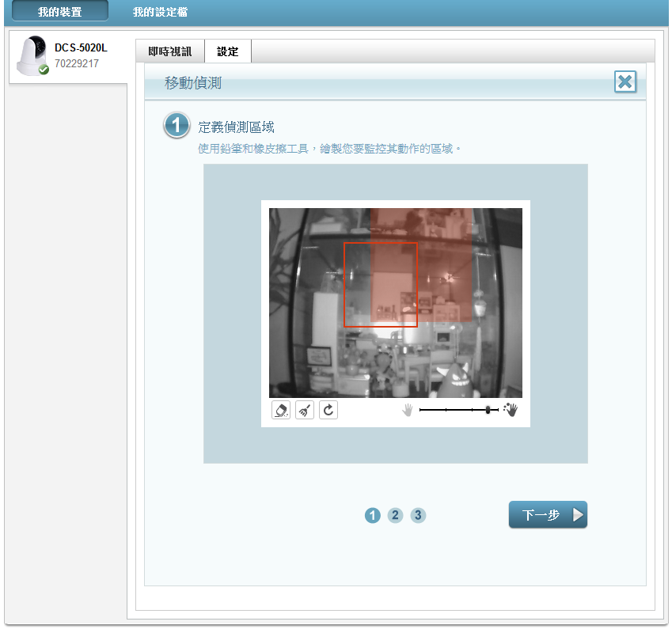Select the eraser tool below the video
The width and height of the screenshot is (672, 629).
[x=281, y=411]
